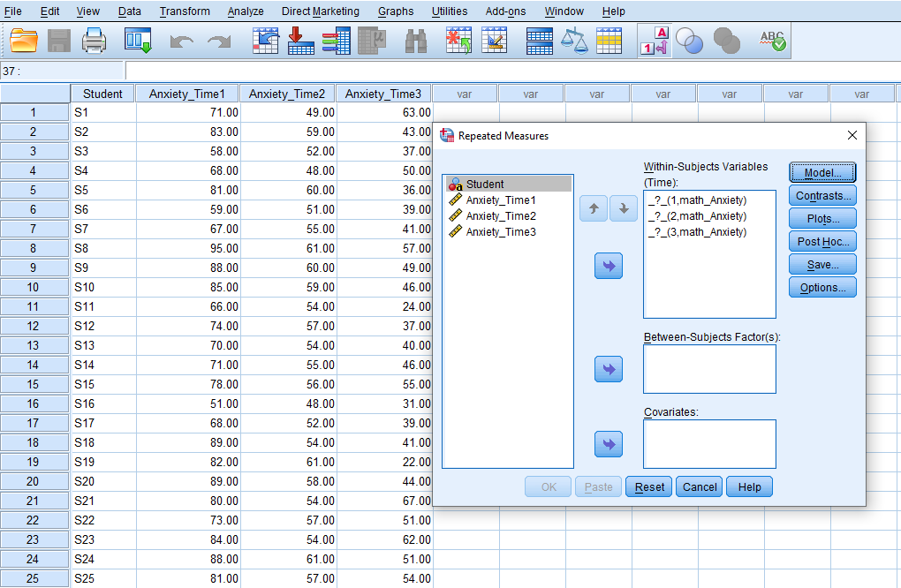901x588 pixels.
Task: Toggle the Value labels icon
Action: coord(655,41)
